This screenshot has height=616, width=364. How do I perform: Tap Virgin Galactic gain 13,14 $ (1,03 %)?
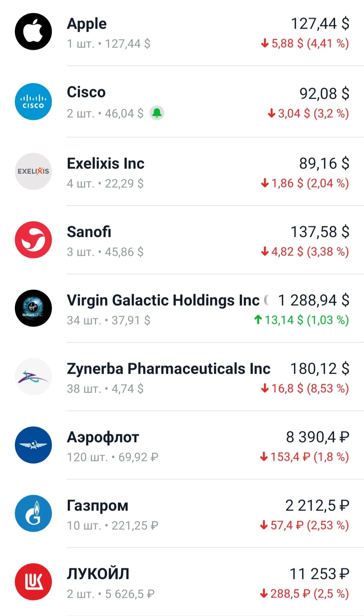coord(301,320)
